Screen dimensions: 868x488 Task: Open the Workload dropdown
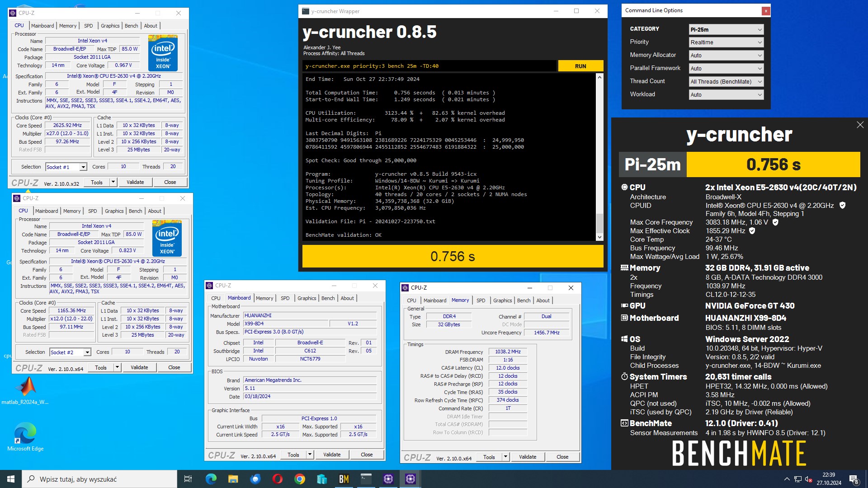coord(726,94)
